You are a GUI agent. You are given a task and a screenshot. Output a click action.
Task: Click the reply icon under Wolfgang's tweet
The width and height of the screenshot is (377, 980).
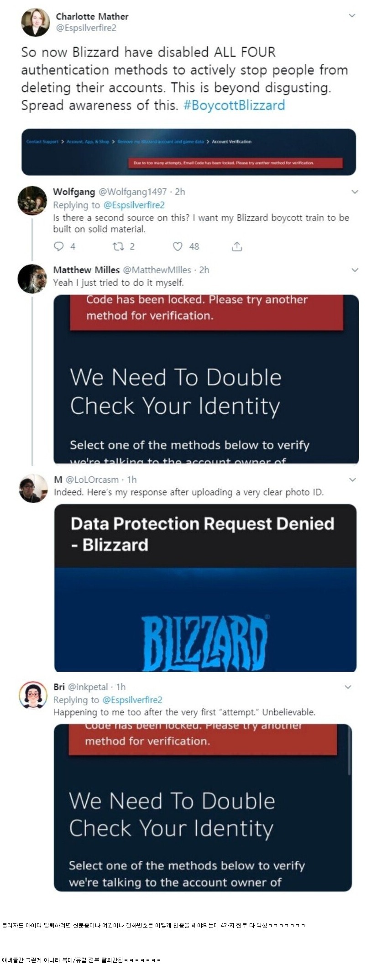click(x=59, y=247)
